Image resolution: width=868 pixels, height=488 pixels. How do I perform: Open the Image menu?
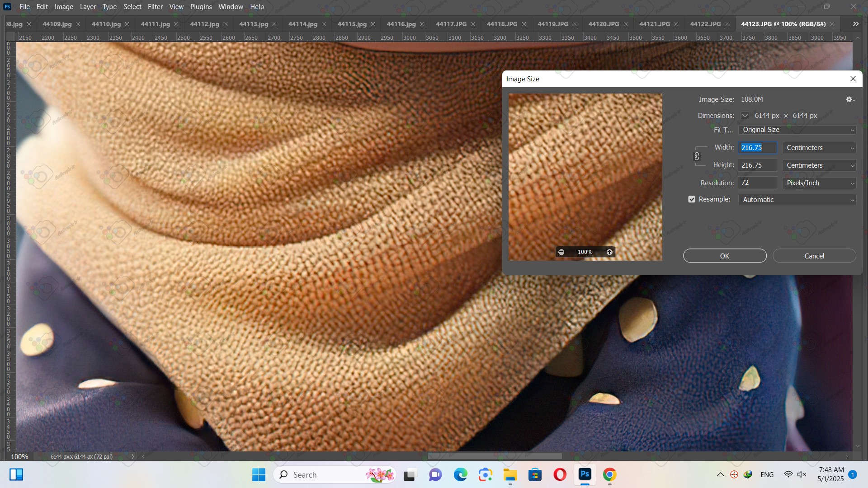point(64,7)
